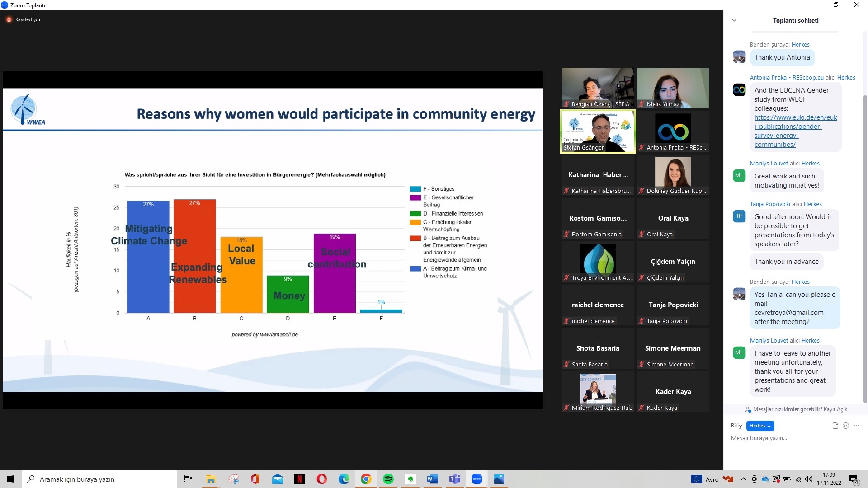The height and width of the screenshot is (488, 868).
Task: Click the chat panel vertical scrollbar
Action: coord(865,249)
